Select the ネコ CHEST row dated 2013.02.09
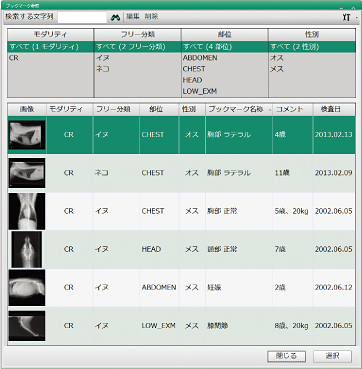 (x=181, y=173)
